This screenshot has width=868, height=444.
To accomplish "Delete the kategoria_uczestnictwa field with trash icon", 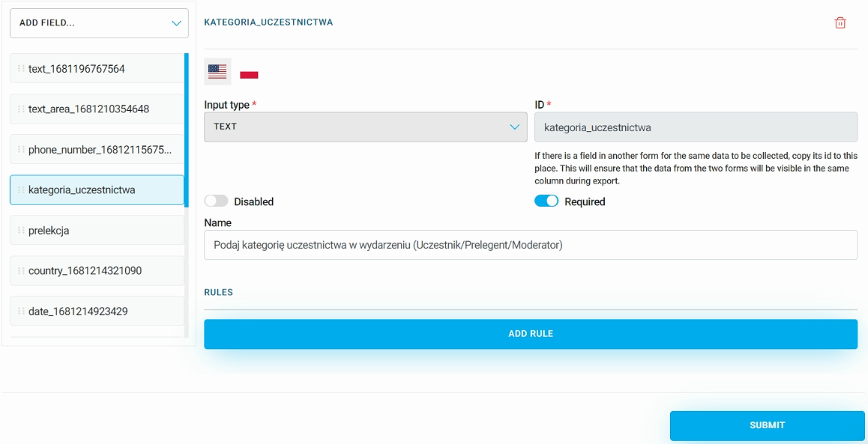I will tap(840, 22).
